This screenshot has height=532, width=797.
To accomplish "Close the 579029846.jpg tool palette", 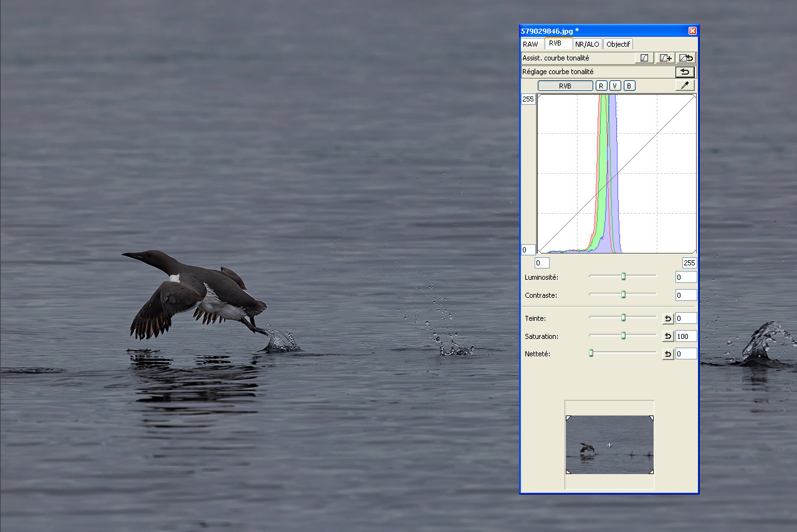I will [x=692, y=31].
